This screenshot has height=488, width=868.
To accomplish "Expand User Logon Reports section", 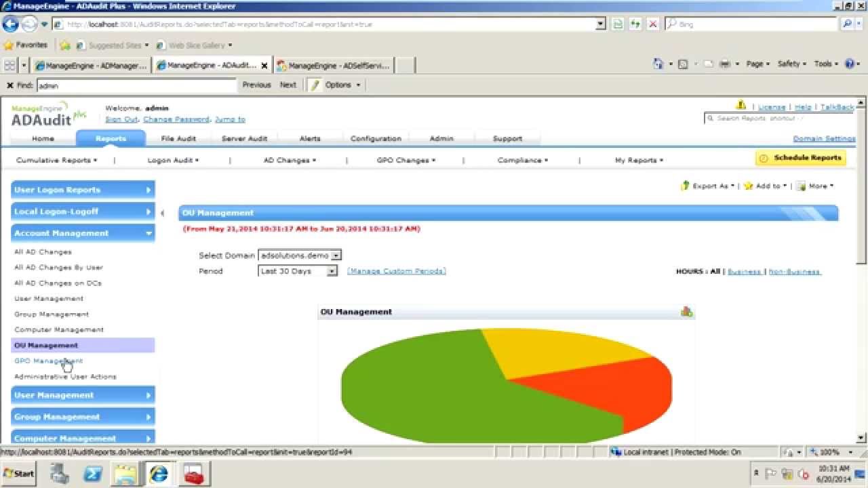I will [83, 190].
